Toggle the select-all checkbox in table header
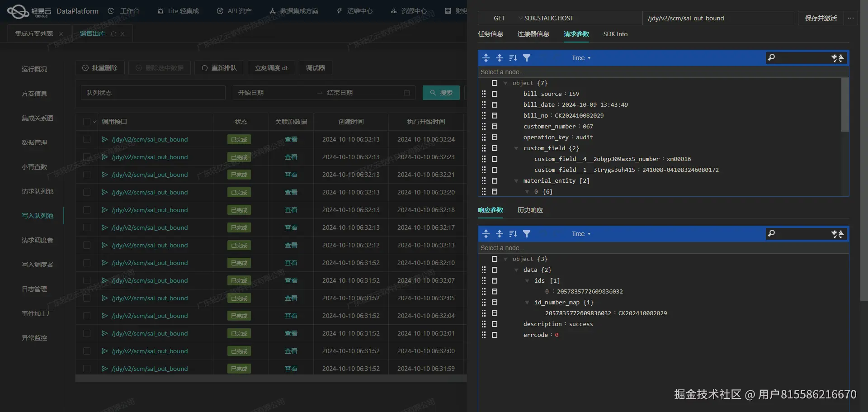The height and width of the screenshot is (412, 868). point(87,122)
